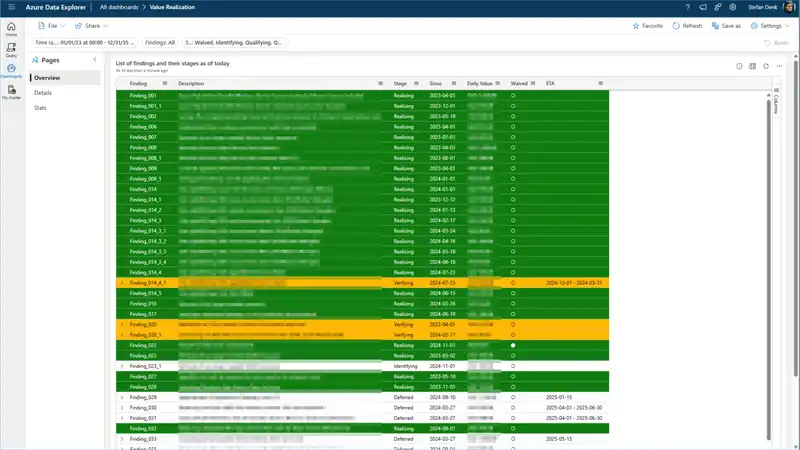Click the All dashboards breadcrumb link

119,7
